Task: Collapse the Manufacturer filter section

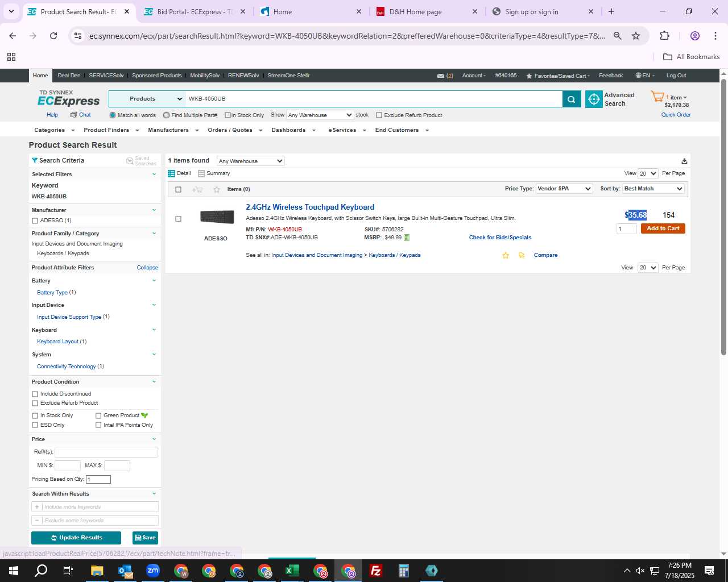Action: pyautogui.click(x=154, y=210)
